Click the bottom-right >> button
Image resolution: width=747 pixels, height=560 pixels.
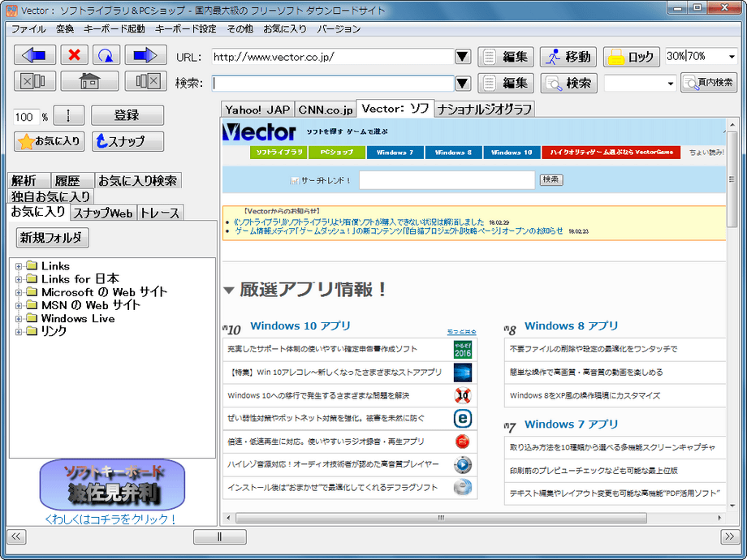(x=729, y=536)
